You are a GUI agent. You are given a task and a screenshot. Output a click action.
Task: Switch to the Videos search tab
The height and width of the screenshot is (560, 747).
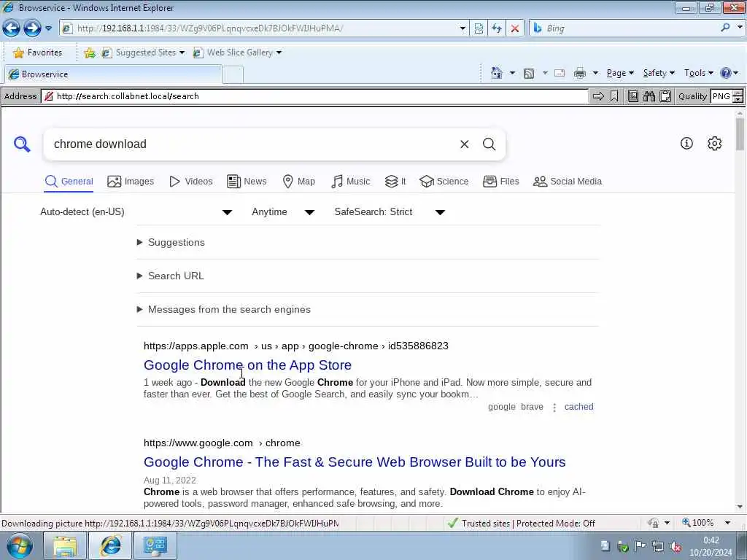tap(191, 182)
